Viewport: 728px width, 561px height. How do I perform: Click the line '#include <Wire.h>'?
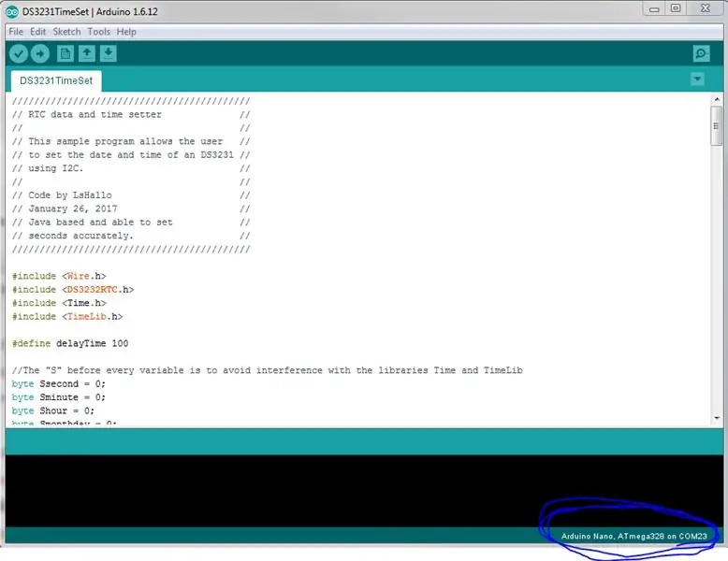pyautogui.click(x=59, y=276)
